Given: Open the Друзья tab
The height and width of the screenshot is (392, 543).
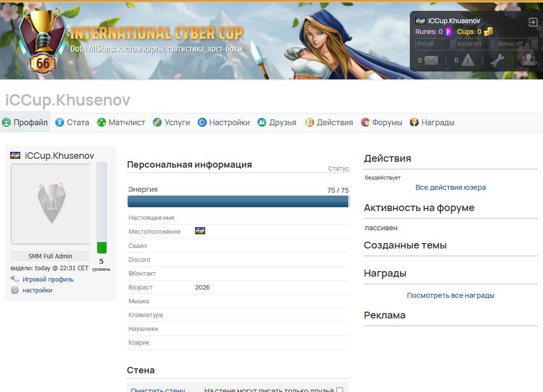Looking at the screenshot, I should (x=277, y=122).
